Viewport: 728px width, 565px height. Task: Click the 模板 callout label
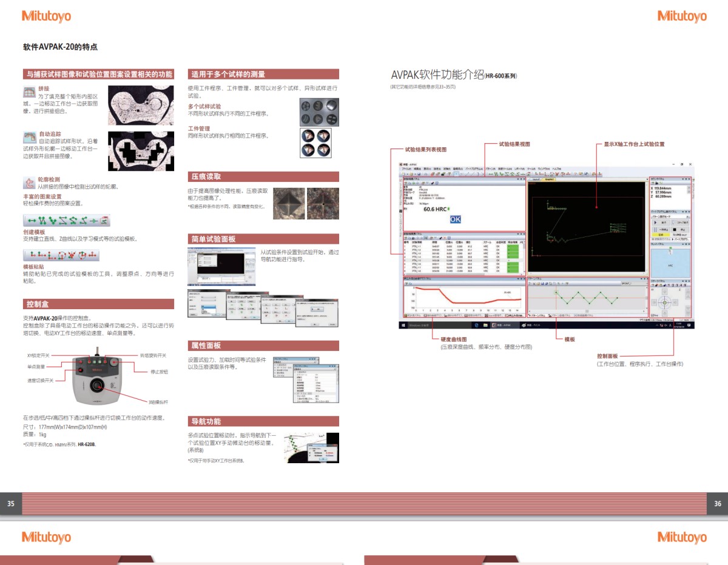pyautogui.click(x=570, y=339)
